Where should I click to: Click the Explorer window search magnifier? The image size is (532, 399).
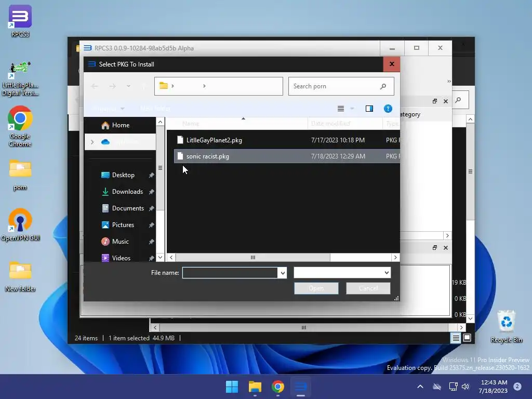point(458,100)
